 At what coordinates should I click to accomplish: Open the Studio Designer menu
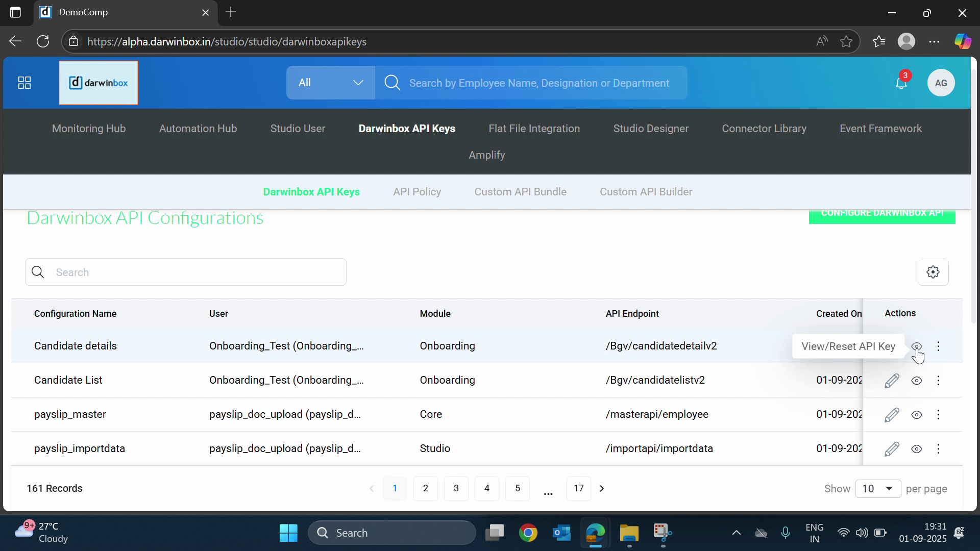651,129
